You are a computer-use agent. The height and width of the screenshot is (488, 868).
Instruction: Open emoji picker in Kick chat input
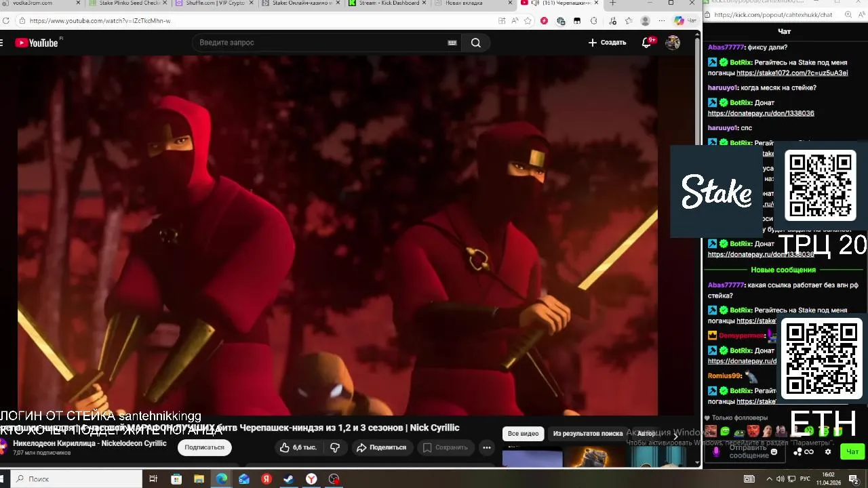click(774, 451)
